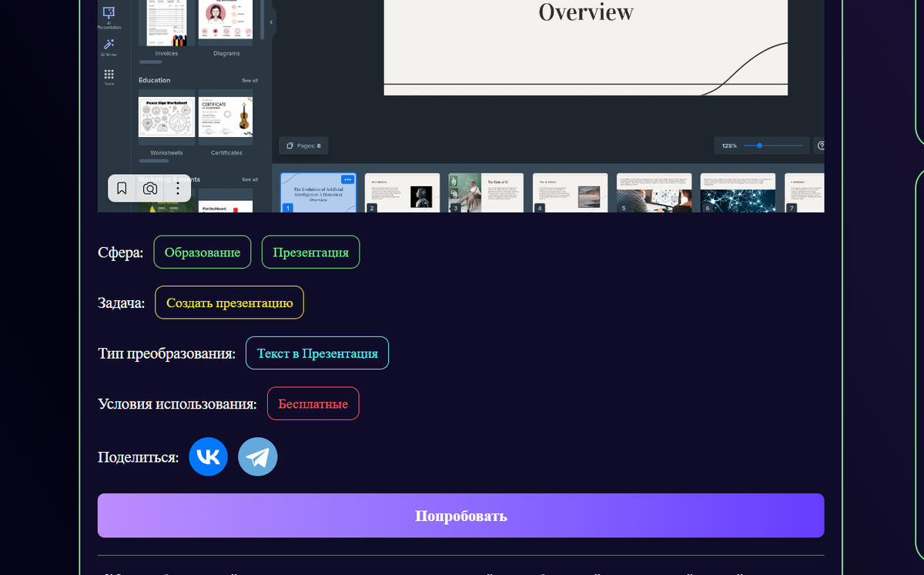Select slide 2 Introduction thumbnail
The height and width of the screenshot is (575, 924).
pos(402,193)
